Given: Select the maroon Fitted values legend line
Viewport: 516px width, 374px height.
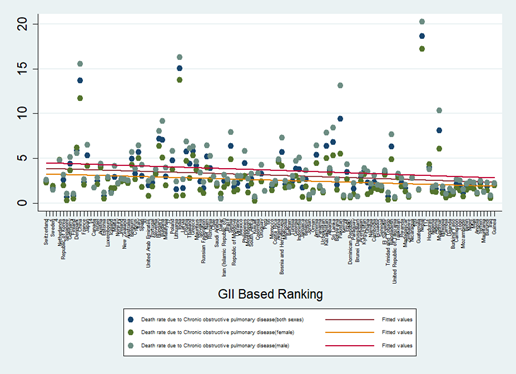Looking at the screenshot, I should (x=350, y=320).
